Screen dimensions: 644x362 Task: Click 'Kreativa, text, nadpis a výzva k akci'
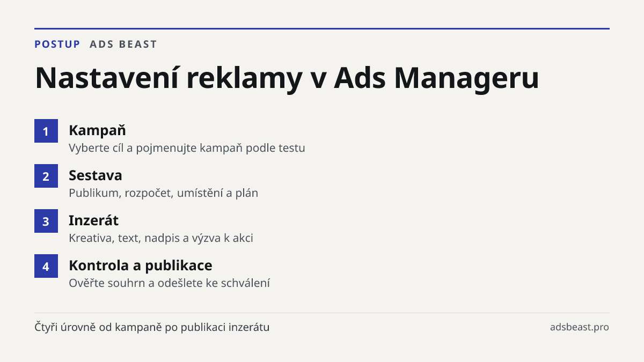point(161,238)
